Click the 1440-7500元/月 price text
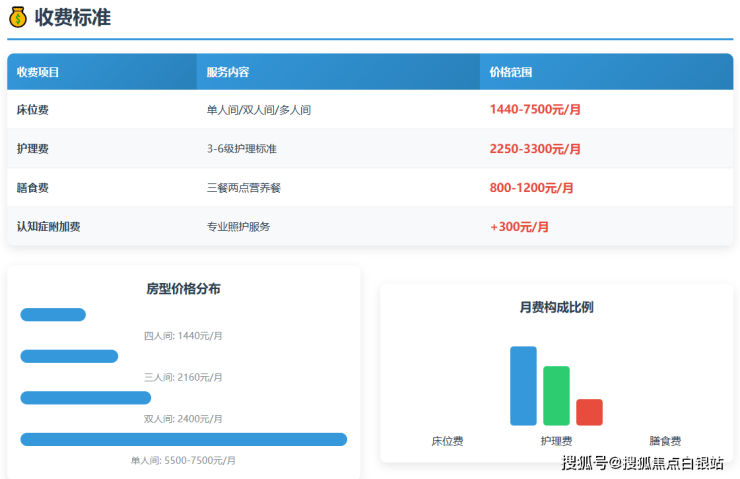The height and width of the screenshot is (479, 740). point(535,110)
